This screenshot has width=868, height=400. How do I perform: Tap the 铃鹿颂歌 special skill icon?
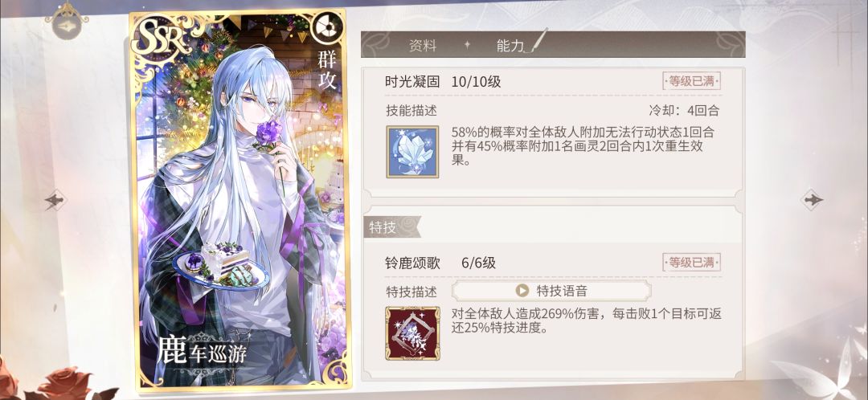point(412,333)
